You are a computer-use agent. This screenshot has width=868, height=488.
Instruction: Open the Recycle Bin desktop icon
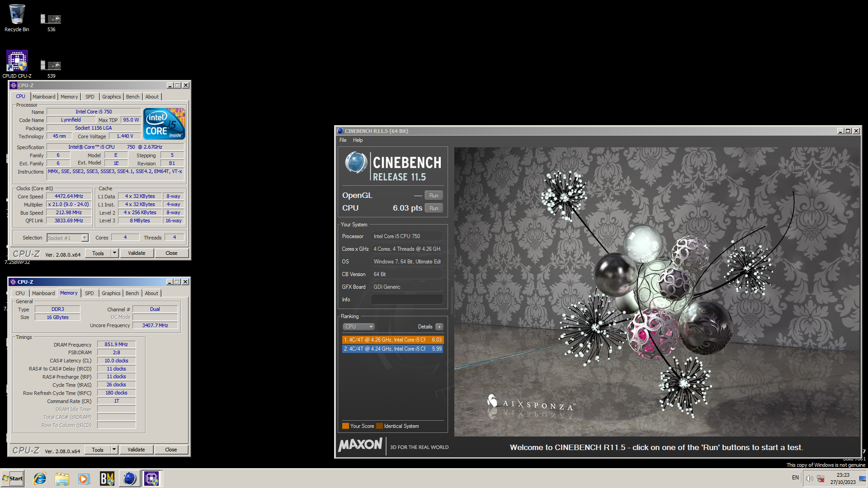[17, 18]
